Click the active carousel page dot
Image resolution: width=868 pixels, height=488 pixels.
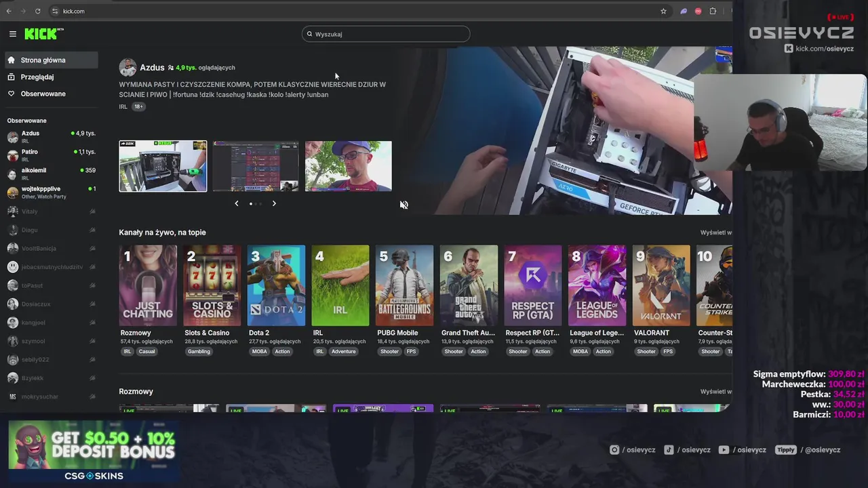click(x=251, y=203)
